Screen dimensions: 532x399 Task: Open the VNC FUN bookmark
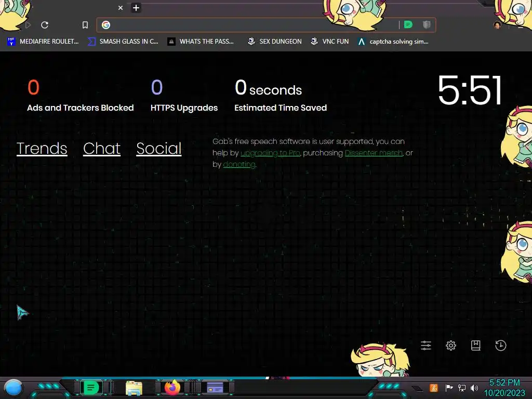pos(329,42)
